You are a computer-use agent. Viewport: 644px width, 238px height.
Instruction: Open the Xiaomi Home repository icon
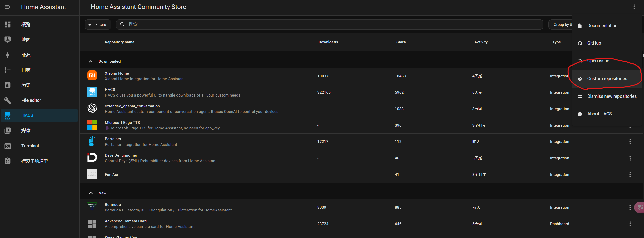[92, 76]
